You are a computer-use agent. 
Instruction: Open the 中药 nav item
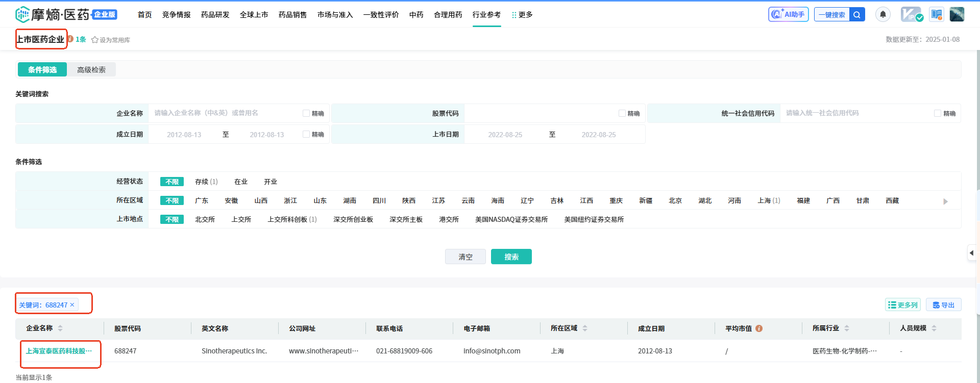tap(416, 15)
